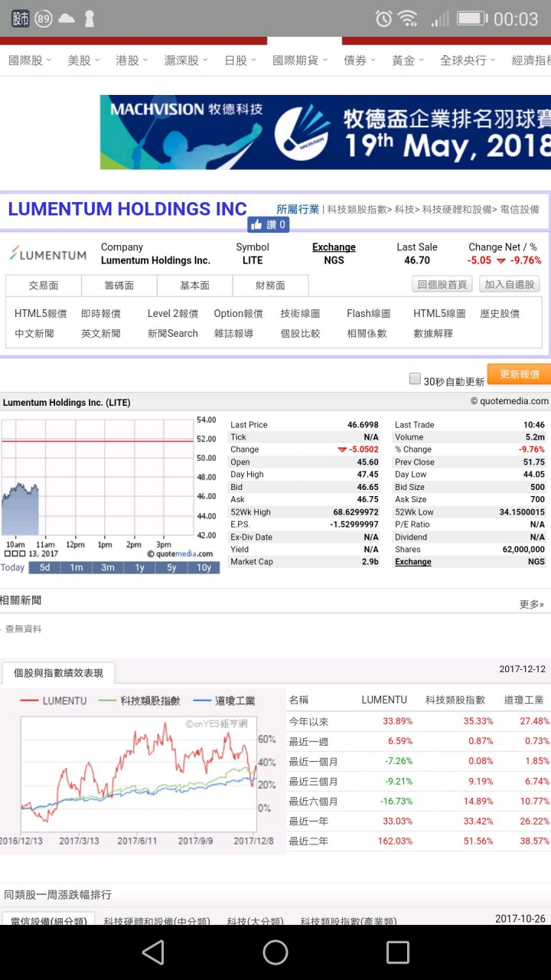Select the 3m chart range

tap(108, 567)
